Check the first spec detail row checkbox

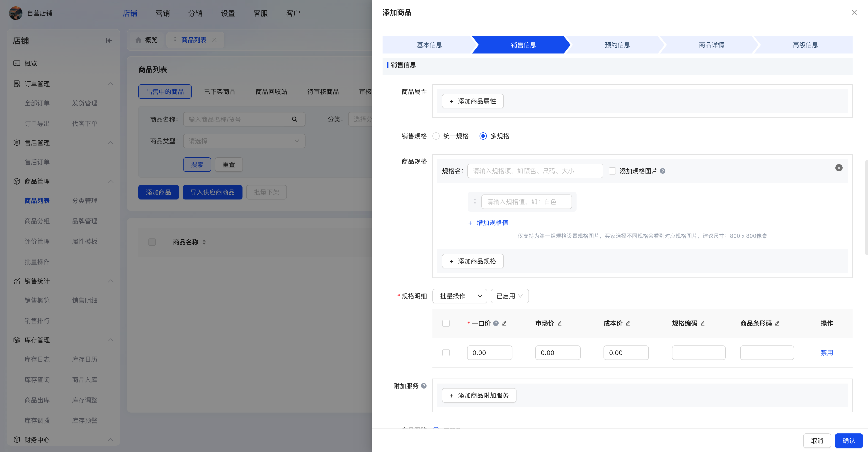[446, 352]
